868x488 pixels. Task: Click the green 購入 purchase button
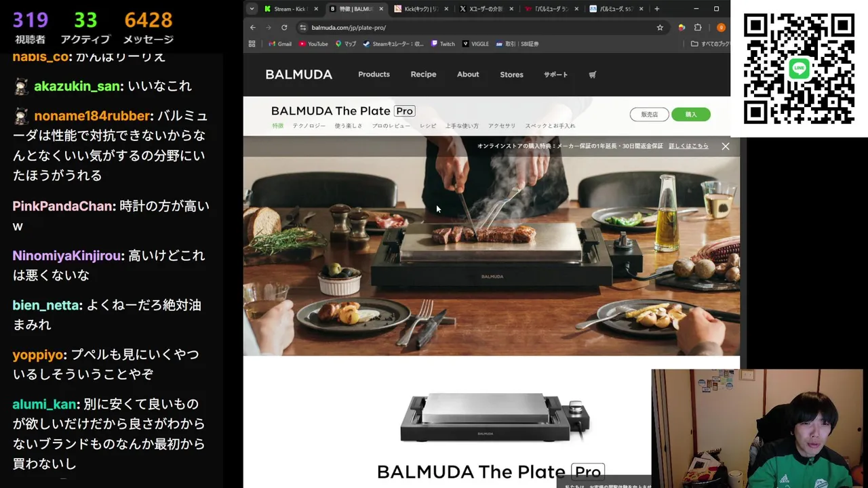click(690, 115)
